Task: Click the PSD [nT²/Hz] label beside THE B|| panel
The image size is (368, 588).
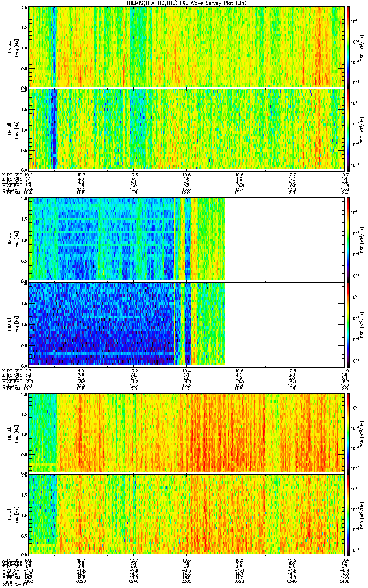Action: point(363,515)
